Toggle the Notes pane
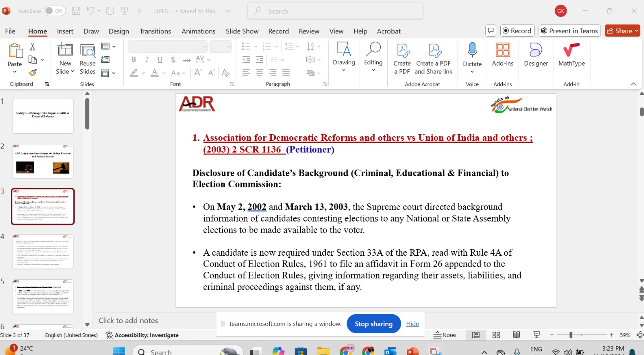This screenshot has height=355, width=644. click(x=445, y=335)
